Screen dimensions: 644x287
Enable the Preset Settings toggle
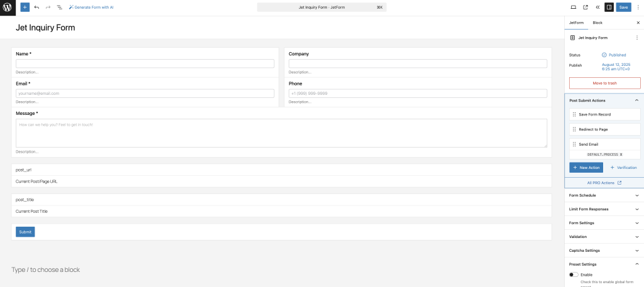click(574, 274)
